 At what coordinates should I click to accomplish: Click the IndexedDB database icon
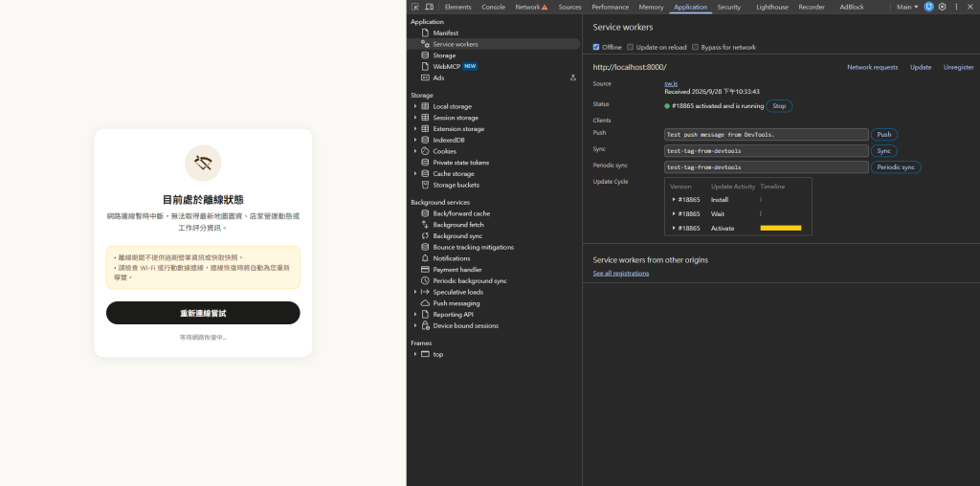pyautogui.click(x=426, y=140)
